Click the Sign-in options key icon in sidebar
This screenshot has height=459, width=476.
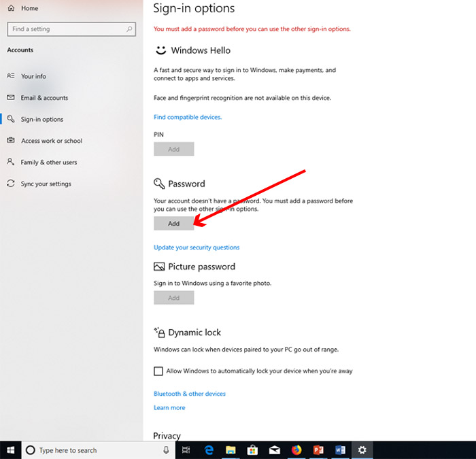[x=11, y=119]
